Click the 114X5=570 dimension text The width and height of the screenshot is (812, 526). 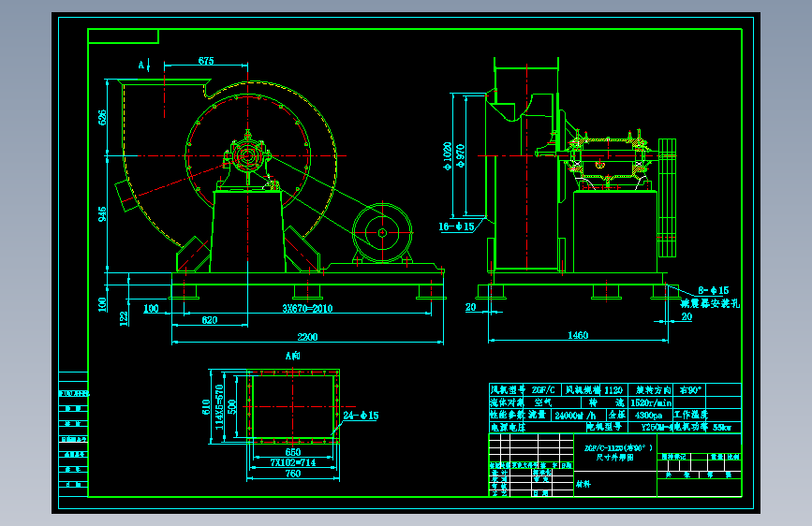click(x=219, y=407)
